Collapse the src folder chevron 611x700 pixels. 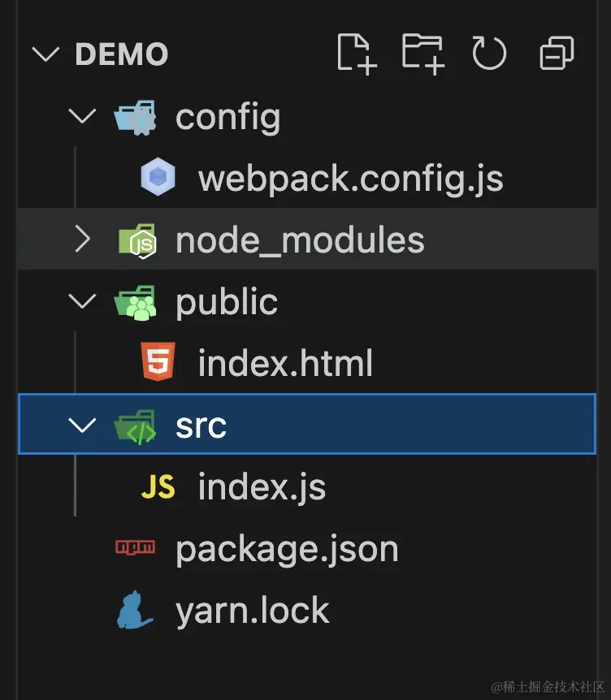coord(83,426)
